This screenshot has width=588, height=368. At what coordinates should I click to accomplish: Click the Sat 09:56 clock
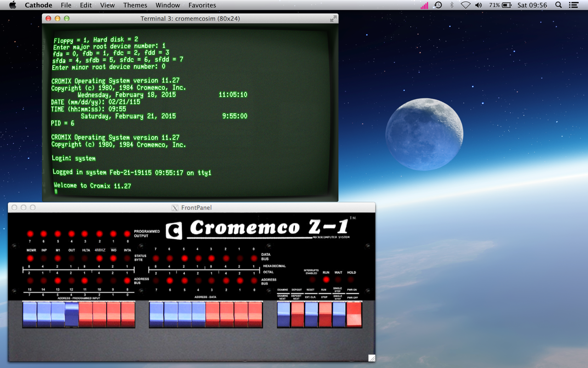point(532,5)
